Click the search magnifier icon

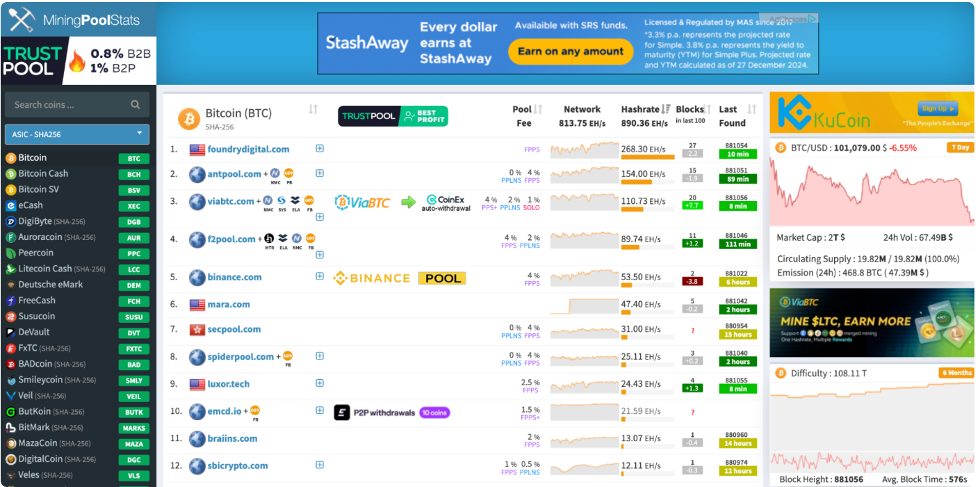tap(136, 105)
